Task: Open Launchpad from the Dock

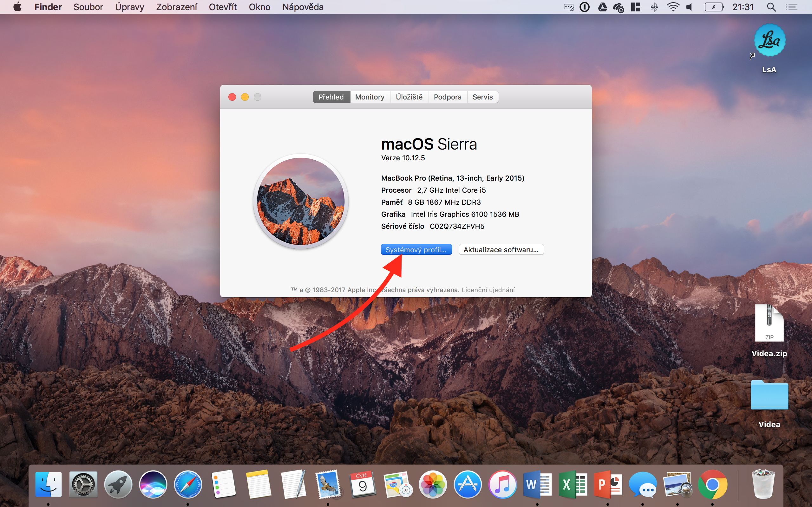Action: click(118, 485)
